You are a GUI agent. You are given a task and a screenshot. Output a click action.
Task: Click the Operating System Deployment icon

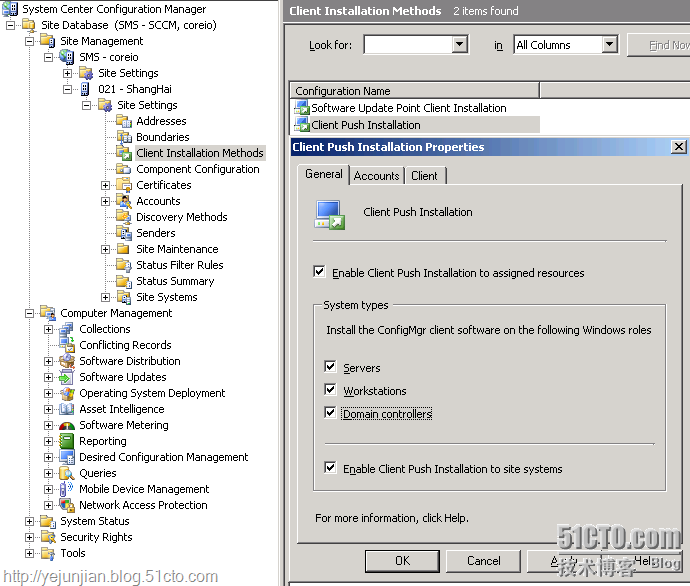67,393
